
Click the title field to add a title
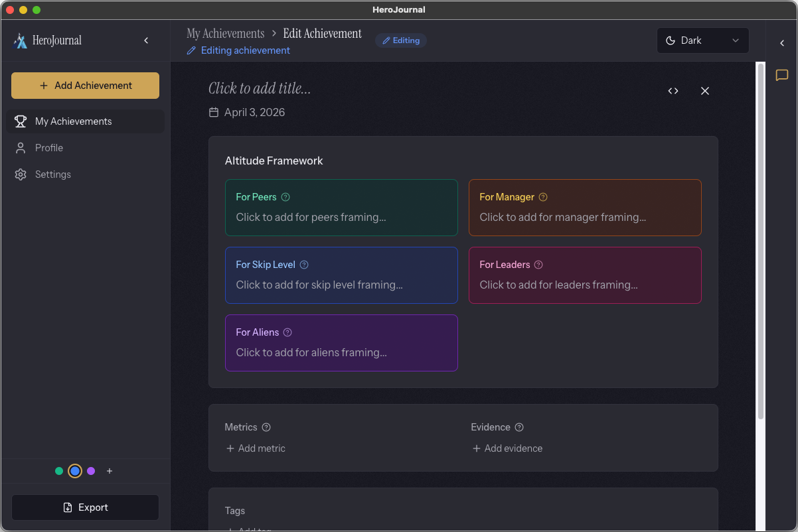pos(260,88)
